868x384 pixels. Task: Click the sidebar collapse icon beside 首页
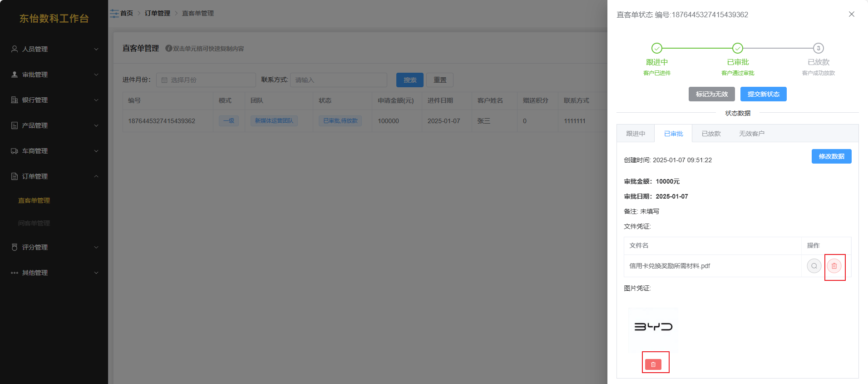[114, 14]
